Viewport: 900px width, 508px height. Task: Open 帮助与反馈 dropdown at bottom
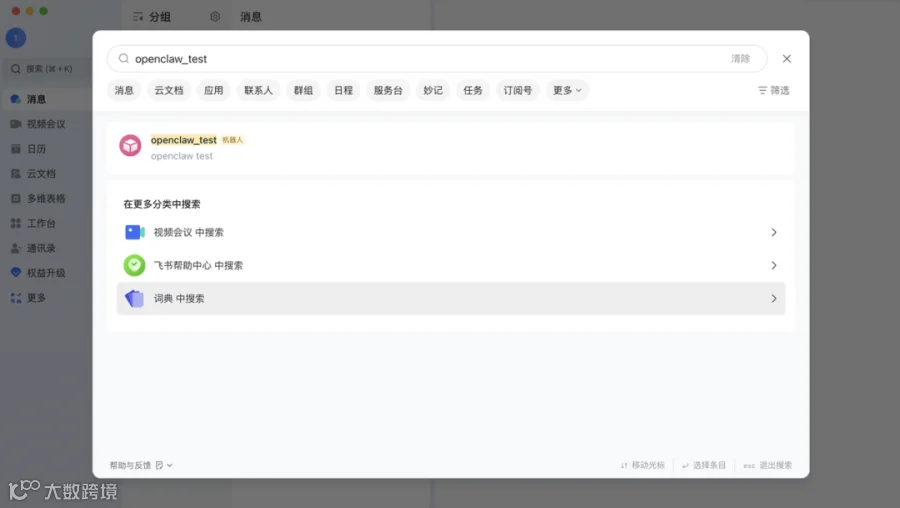(141, 466)
